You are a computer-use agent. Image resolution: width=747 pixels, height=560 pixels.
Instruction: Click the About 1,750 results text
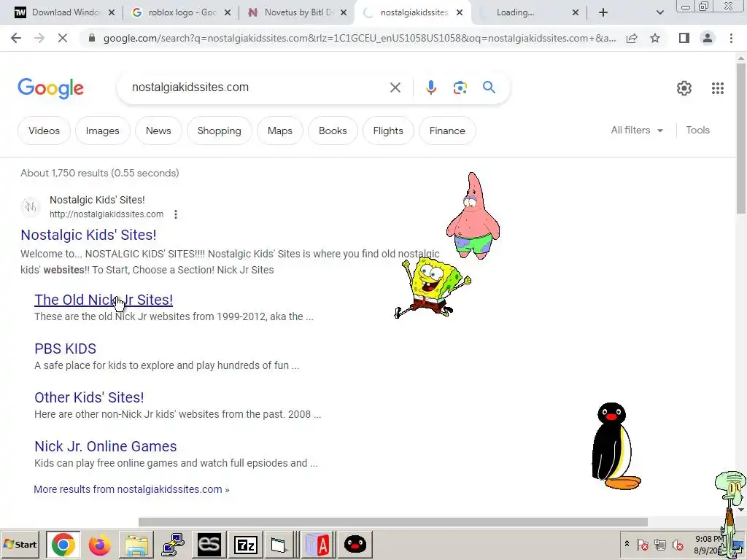[x=99, y=173]
